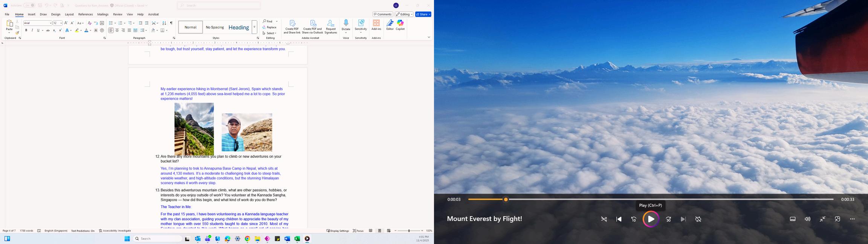The image size is (868, 244).
Task: Open the Insert tab
Action: point(32,14)
